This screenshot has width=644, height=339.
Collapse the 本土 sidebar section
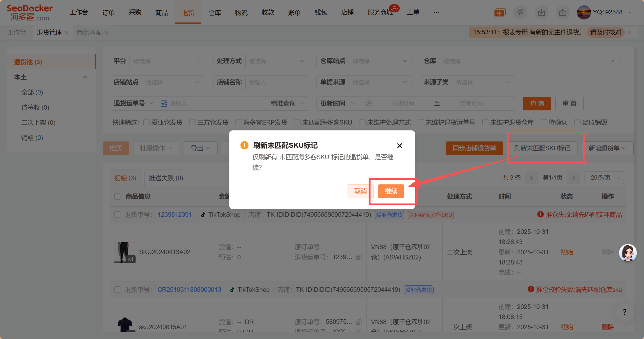tap(85, 77)
